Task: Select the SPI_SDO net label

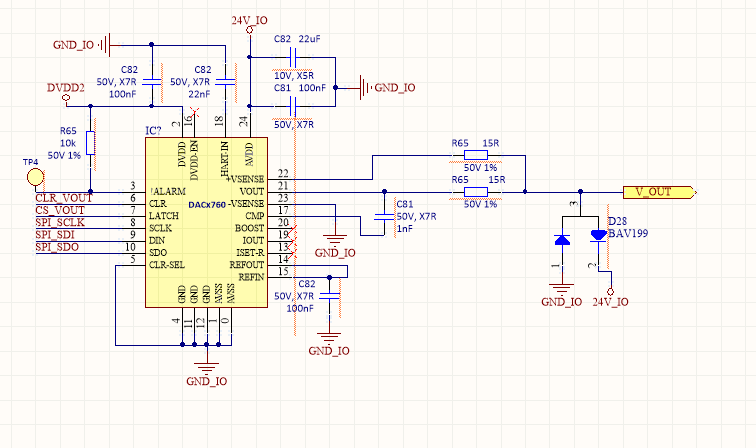Action: [57, 247]
